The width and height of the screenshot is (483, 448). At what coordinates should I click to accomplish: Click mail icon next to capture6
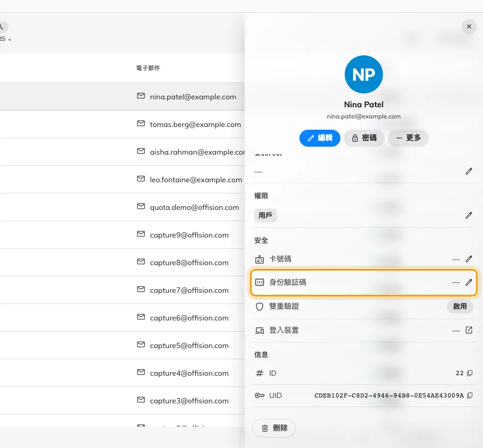tap(141, 317)
